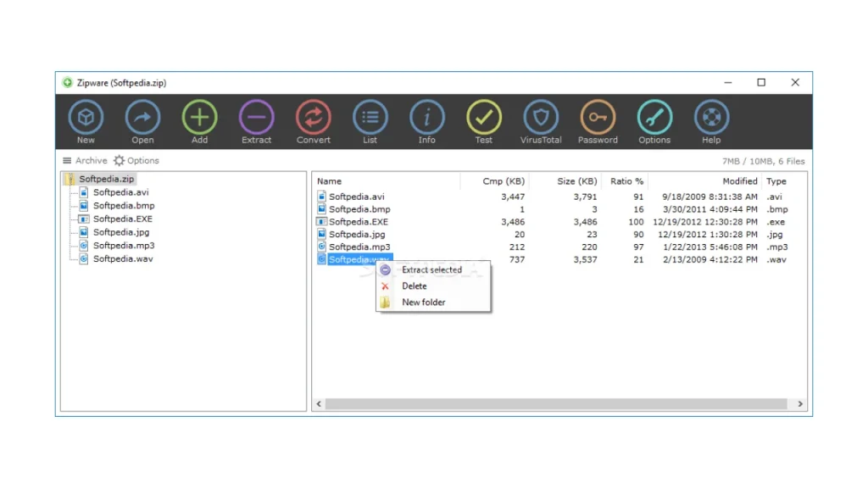Click the Zipware green title bar icon

click(68, 82)
